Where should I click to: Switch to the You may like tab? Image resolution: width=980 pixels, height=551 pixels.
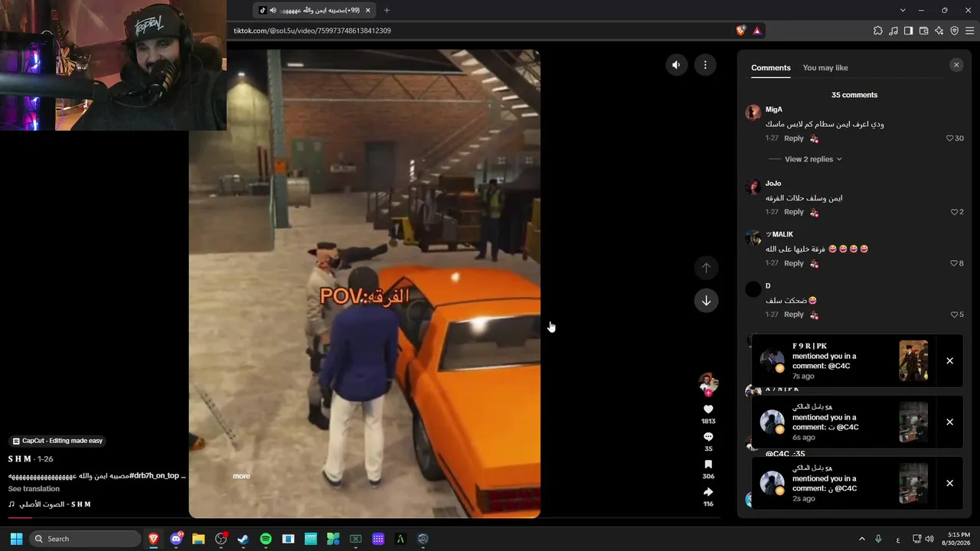pos(825,68)
